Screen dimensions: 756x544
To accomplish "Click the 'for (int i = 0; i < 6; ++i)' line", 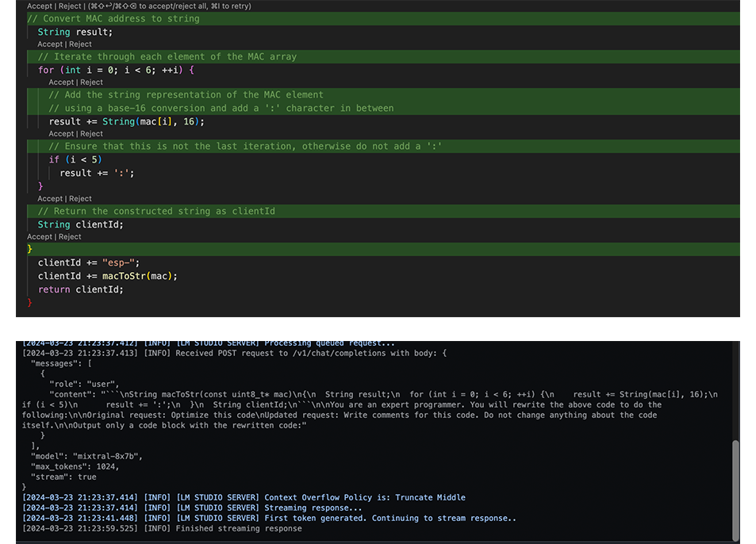I will click(x=116, y=71).
